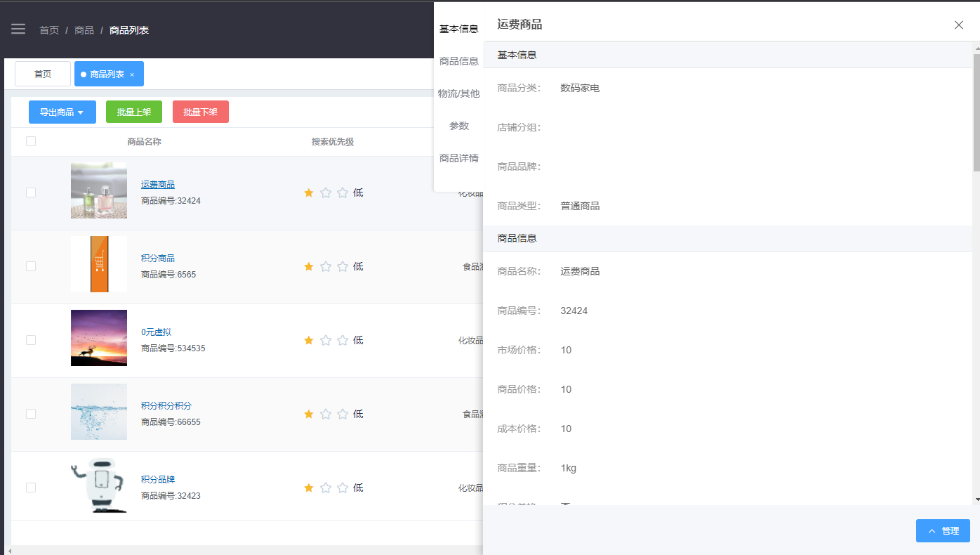Click third star in 积分品牌 row
Screen dimensions: 980x555
(343, 488)
